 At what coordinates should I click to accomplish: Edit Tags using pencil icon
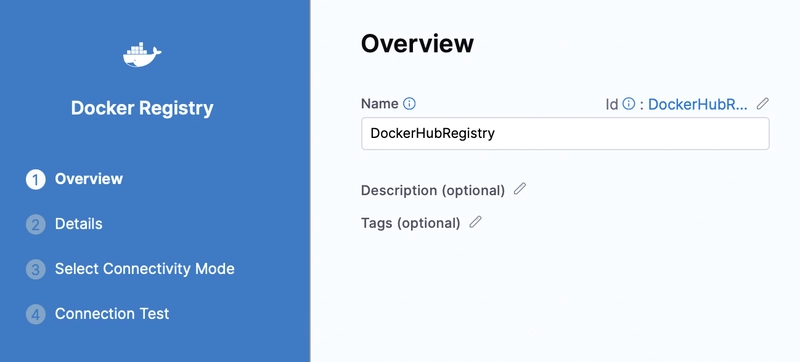[x=475, y=222]
